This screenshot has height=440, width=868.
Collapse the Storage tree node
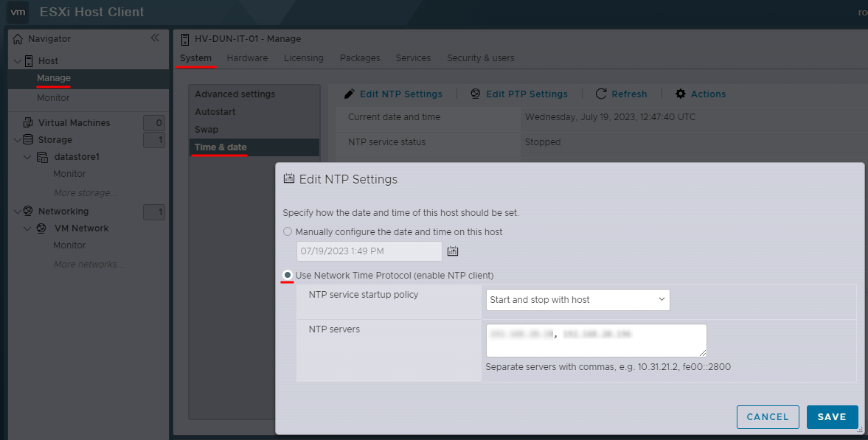(x=17, y=139)
